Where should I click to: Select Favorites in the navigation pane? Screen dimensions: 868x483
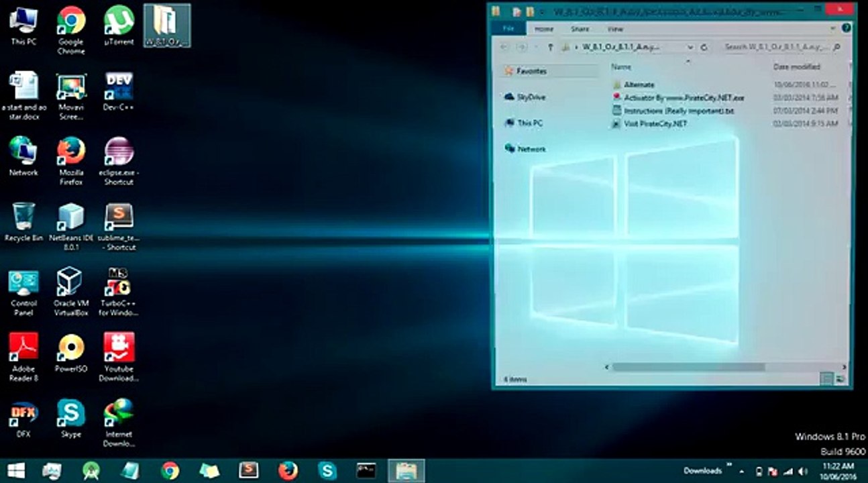pos(531,71)
